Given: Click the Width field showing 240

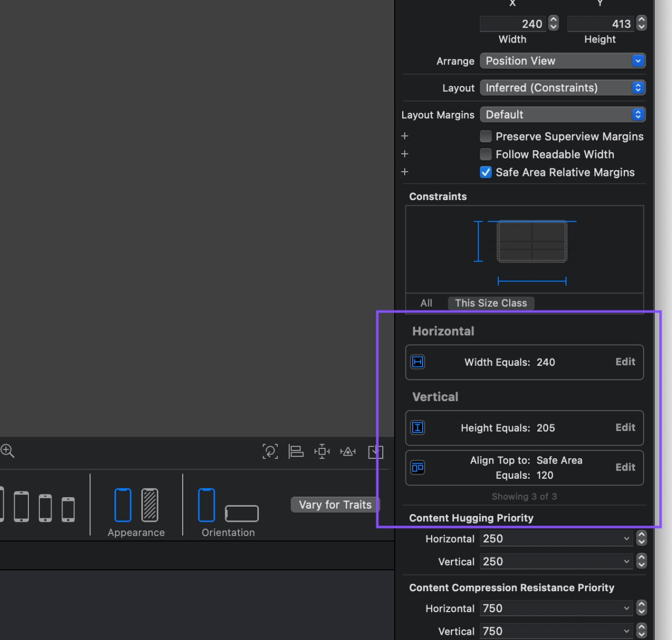Looking at the screenshot, I should point(512,24).
